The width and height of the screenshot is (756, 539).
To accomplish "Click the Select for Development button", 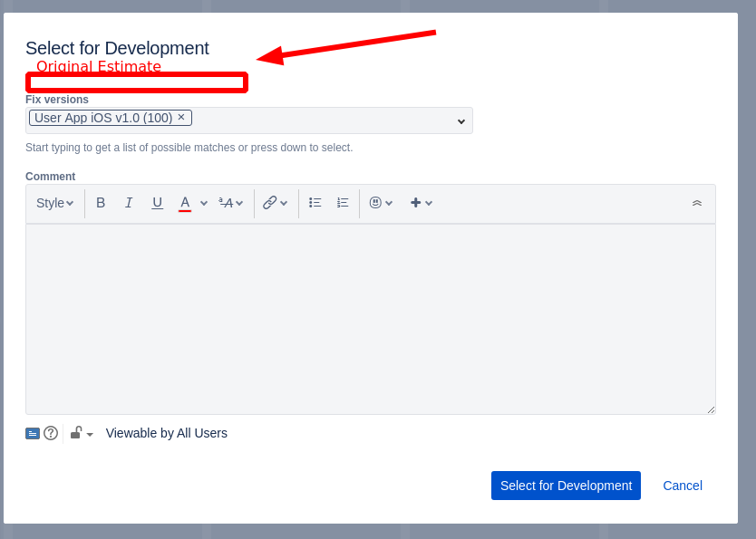I will (566, 486).
